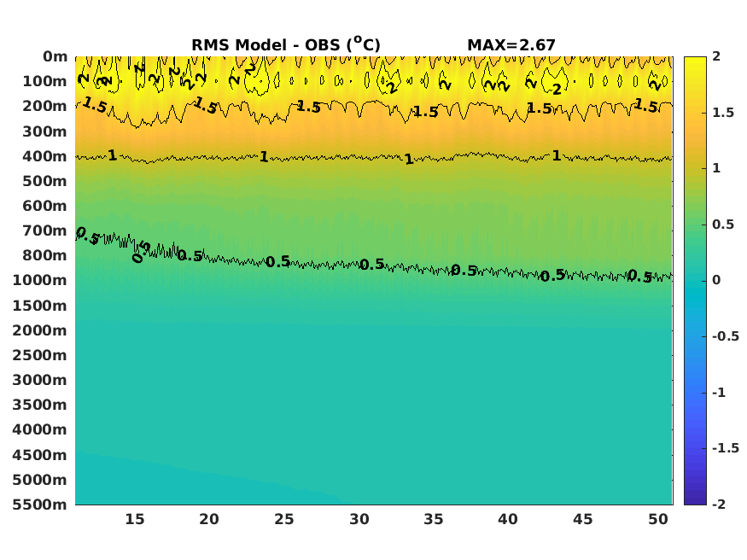
Task: Select the "2500m" depth tick label
Action: [x=40, y=355]
